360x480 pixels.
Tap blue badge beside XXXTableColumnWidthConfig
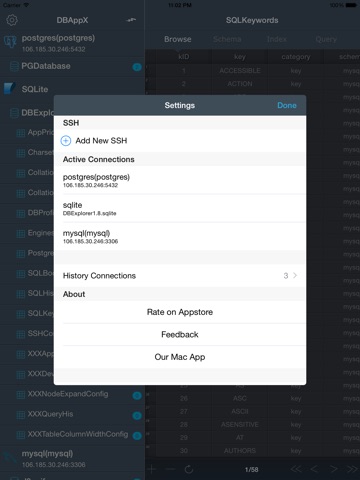click(x=137, y=436)
